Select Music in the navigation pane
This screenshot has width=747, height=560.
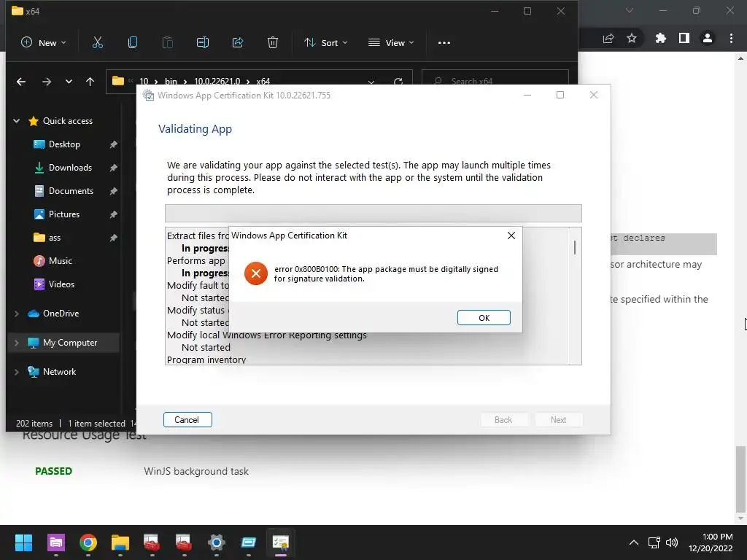click(60, 261)
